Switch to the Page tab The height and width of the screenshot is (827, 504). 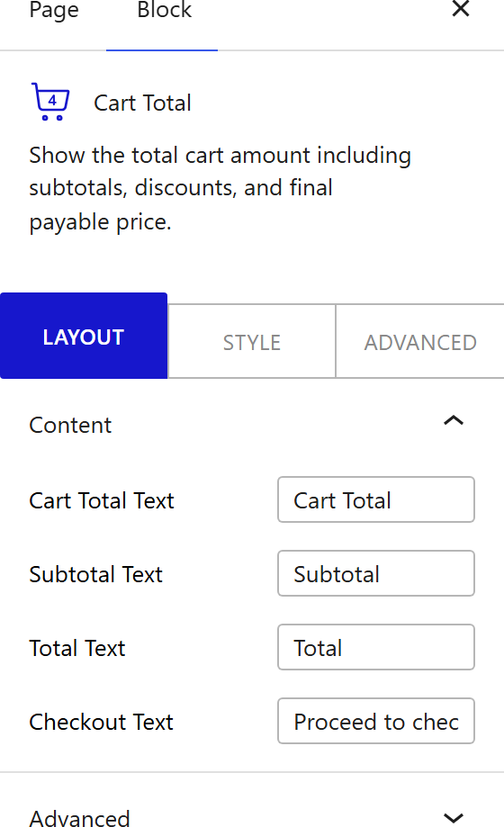click(x=54, y=11)
